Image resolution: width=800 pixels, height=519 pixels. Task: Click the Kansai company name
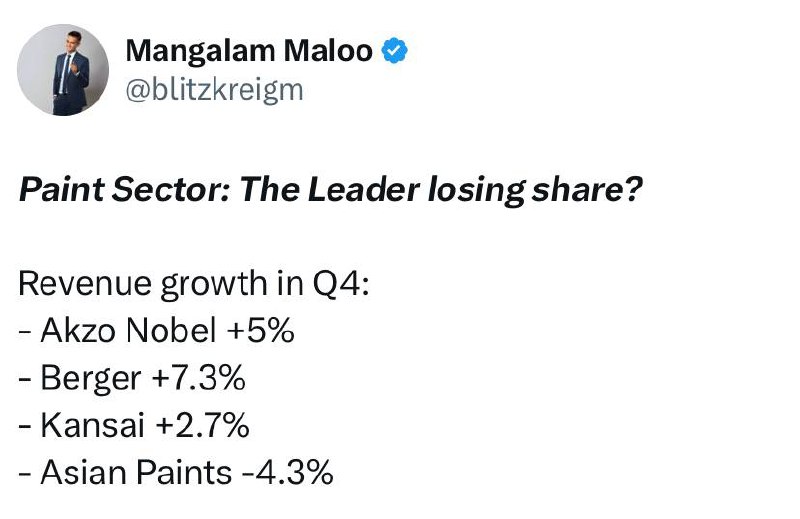click(92, 425)
